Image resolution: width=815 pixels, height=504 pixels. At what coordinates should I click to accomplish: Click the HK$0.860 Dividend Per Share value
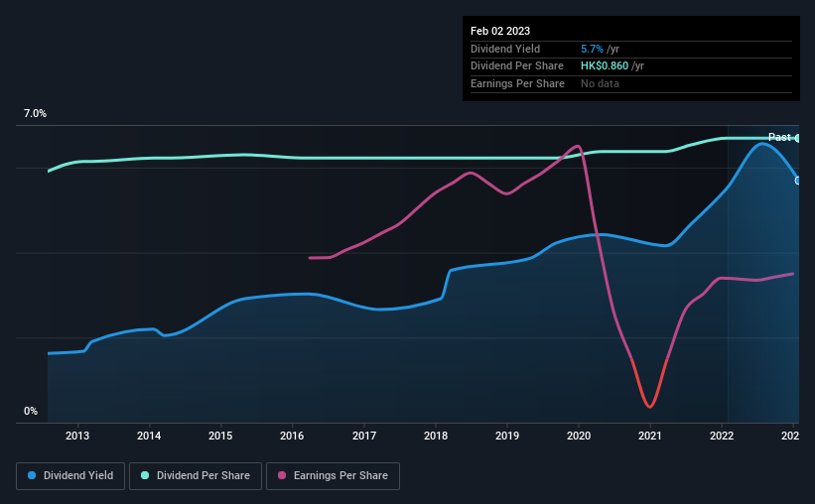605,66
